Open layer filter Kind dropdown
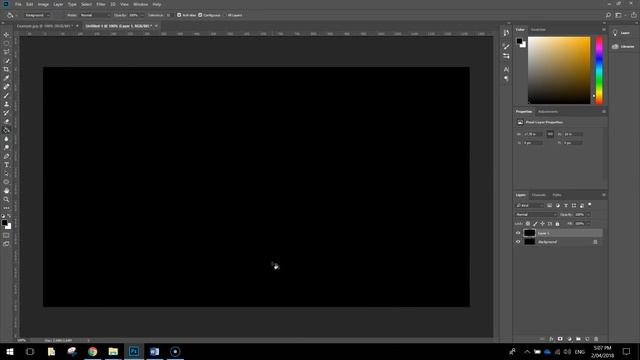The image size is (640, 360). [x=529, y=205]
